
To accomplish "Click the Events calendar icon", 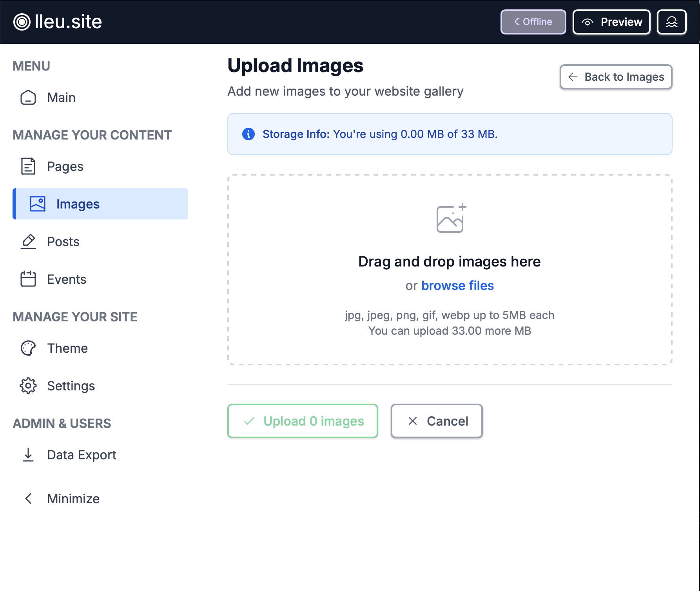I will click(28, 279).
